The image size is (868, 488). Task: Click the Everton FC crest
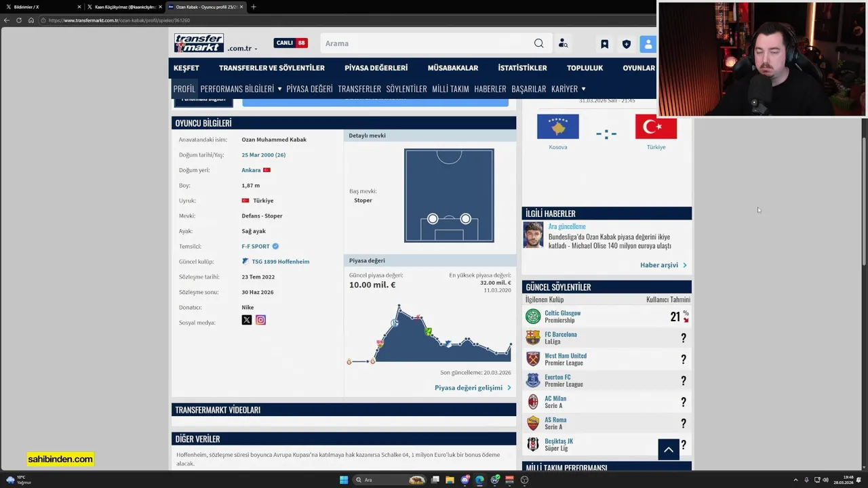click(533, 380)
